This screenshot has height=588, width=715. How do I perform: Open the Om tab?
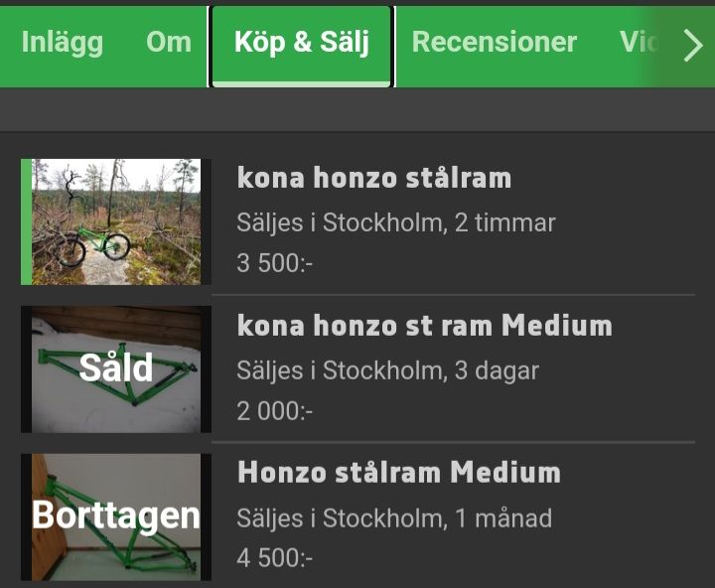click(x=169, y=42)
